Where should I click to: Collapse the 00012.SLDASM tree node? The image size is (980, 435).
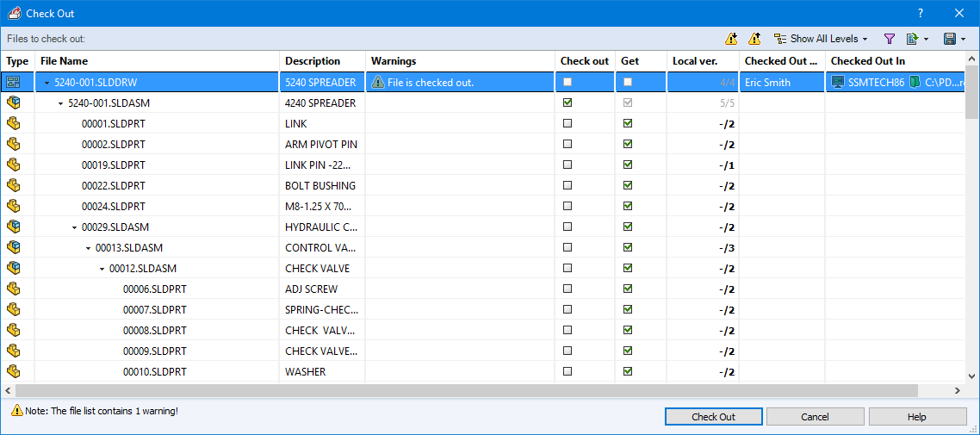tap(102, 269)
